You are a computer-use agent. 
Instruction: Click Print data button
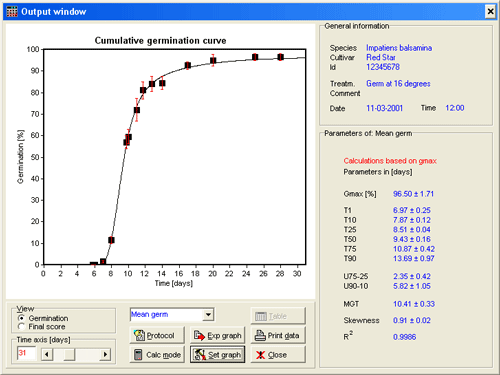click(278, 335)
